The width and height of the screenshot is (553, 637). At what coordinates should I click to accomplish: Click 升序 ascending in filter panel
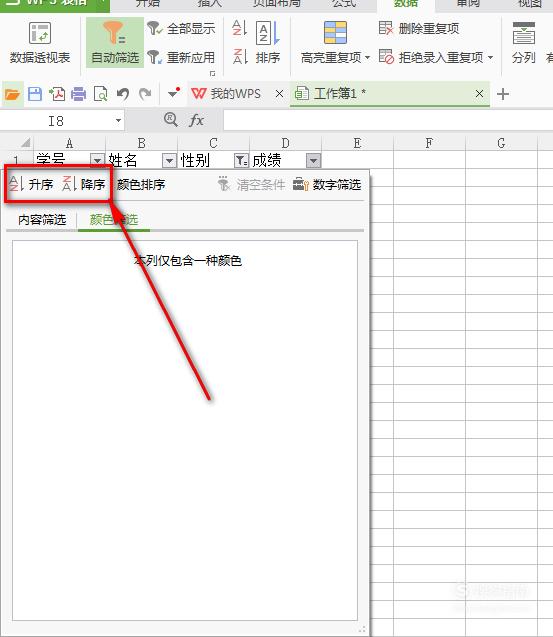click(32, 184)
